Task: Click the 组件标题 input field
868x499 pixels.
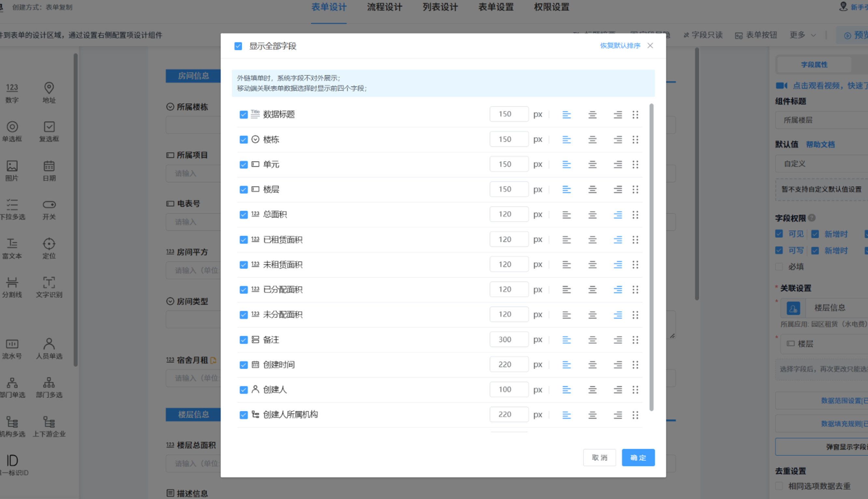Action: pos(821,120)
